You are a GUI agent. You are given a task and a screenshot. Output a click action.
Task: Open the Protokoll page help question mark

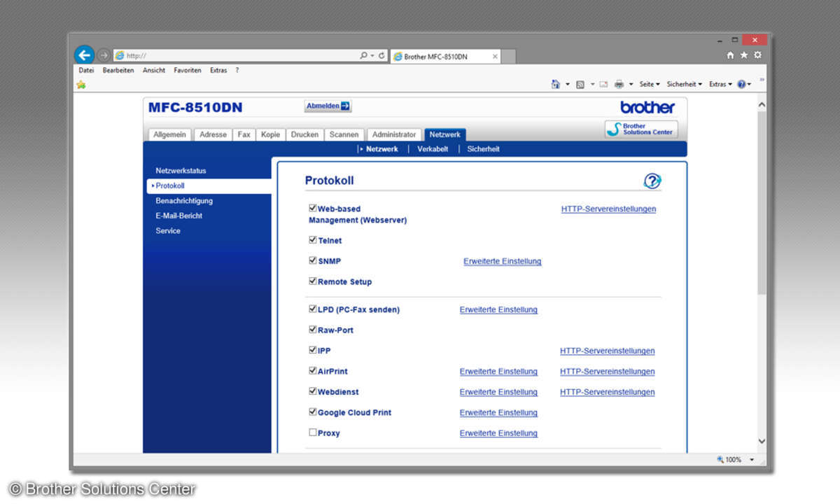pyautogui.click(x=652, y=181)
